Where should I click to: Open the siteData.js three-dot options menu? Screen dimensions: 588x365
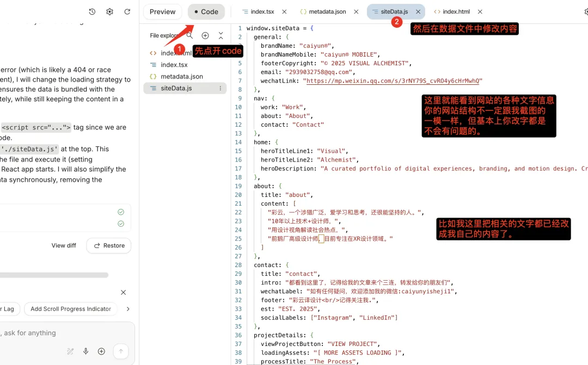pyautogui.click(x=220, y=88)
